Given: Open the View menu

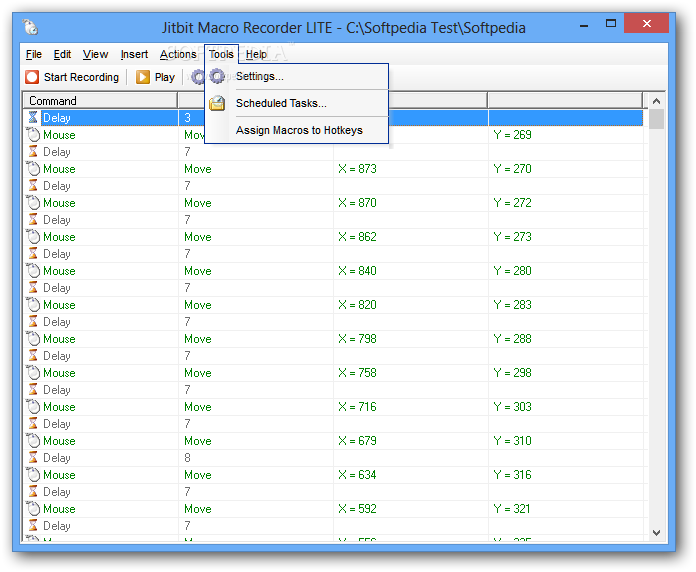Looking at the screenshot, I should [95, 54].
